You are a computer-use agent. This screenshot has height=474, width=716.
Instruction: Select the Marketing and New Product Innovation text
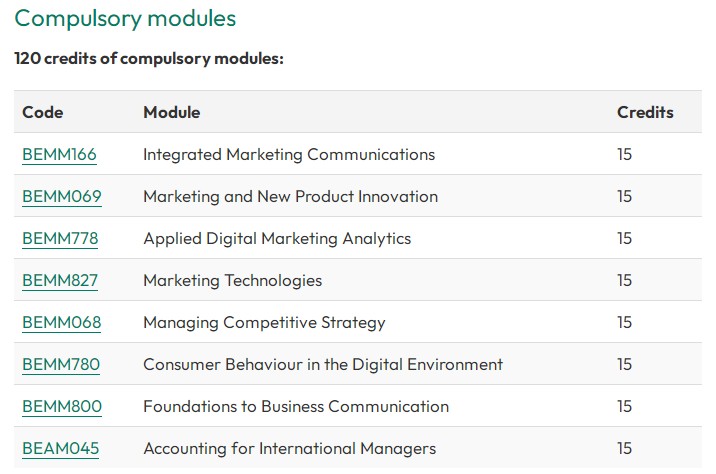(290, 196)
